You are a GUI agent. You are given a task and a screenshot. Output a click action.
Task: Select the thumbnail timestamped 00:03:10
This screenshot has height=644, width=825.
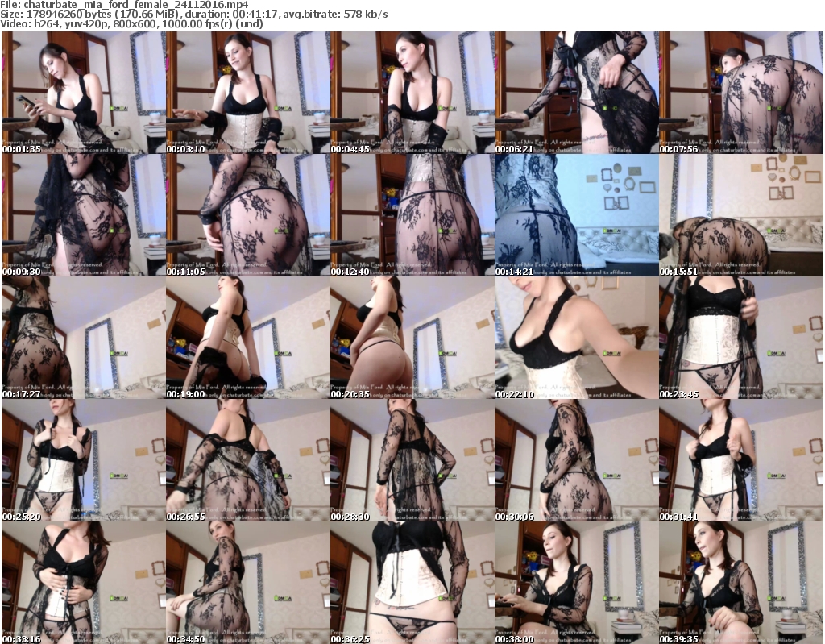[x=248, y=93]
